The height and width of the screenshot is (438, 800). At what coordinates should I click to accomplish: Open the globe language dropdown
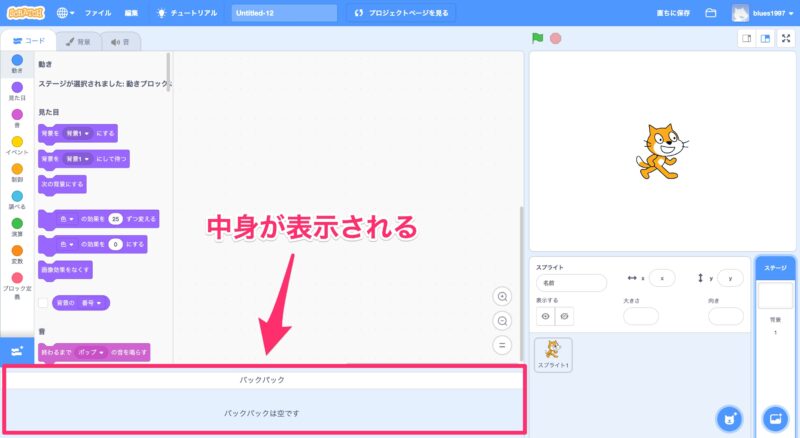66,13
